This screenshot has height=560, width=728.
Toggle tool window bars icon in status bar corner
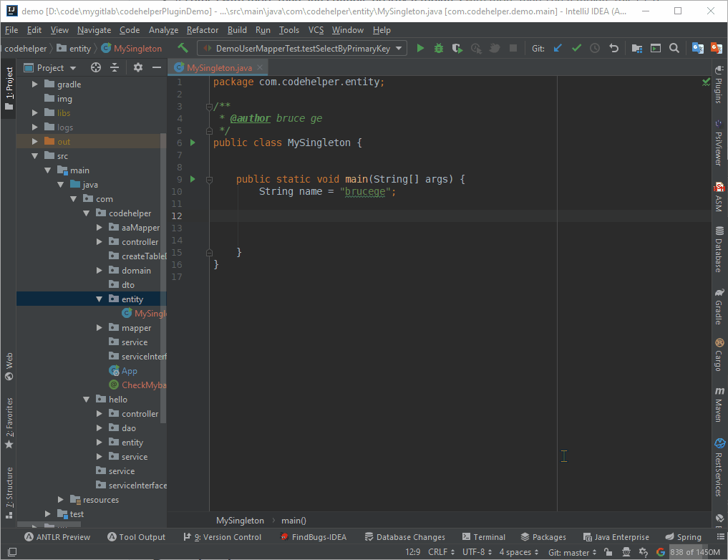click(x=13, y=552)
